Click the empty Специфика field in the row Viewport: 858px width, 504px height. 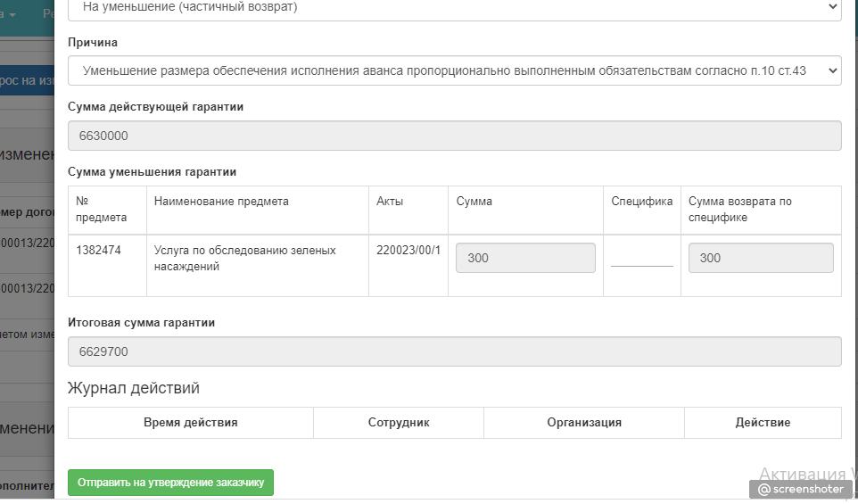(x=641, y=258)
